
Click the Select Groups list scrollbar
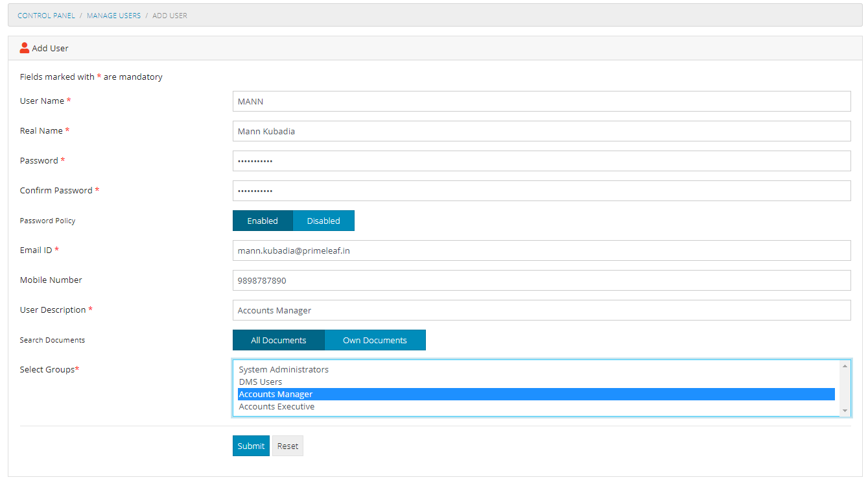(845, 388)
